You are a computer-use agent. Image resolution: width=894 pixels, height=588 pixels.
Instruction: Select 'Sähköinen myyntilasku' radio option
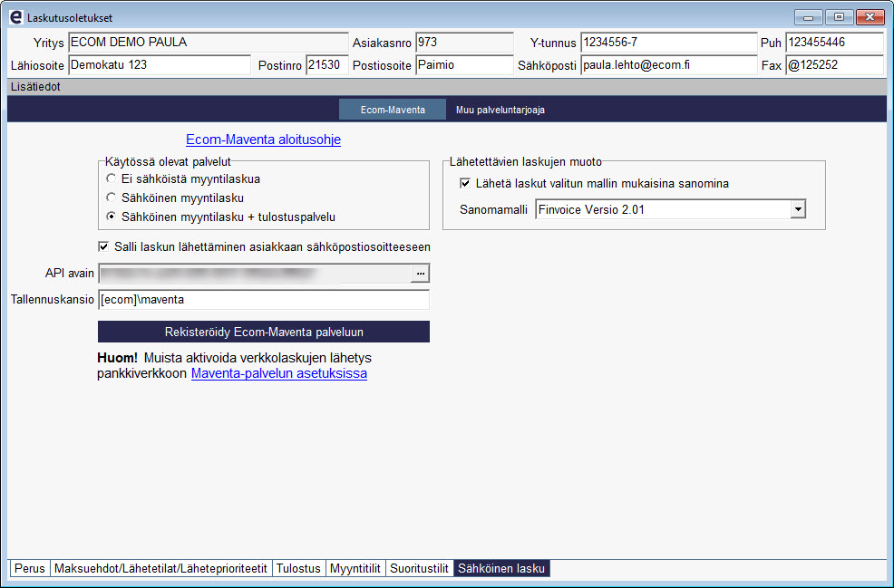pyautogui.click(x=112, y=198)
